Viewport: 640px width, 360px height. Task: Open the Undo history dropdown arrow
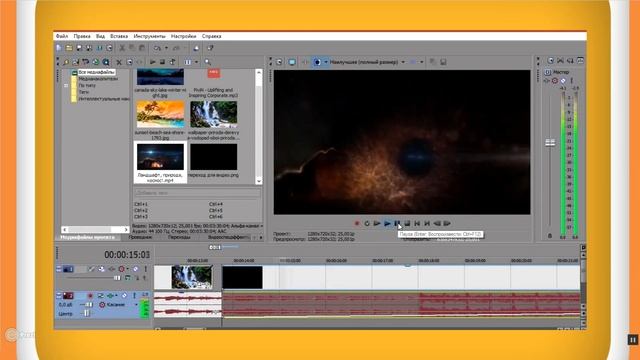pyautogui.click(x=166, y=48)
